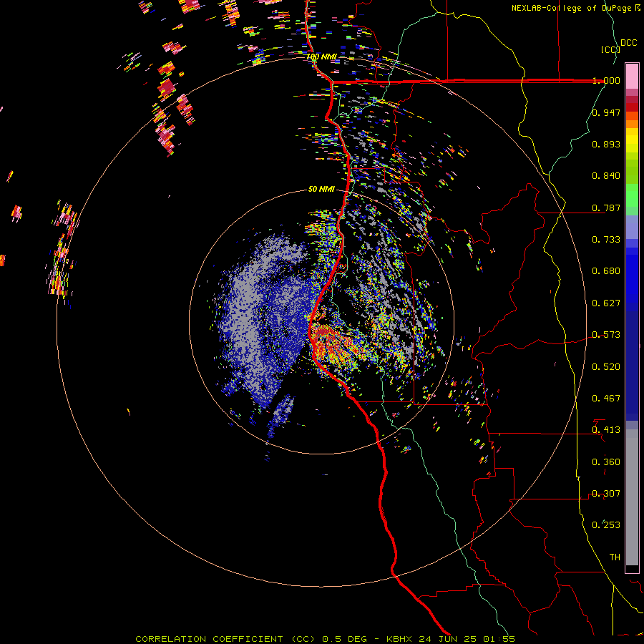644x644 pixels.
Task: Click the CORRELATION COEFFICIENT (CC) caption text
Action: pos(225,639)
